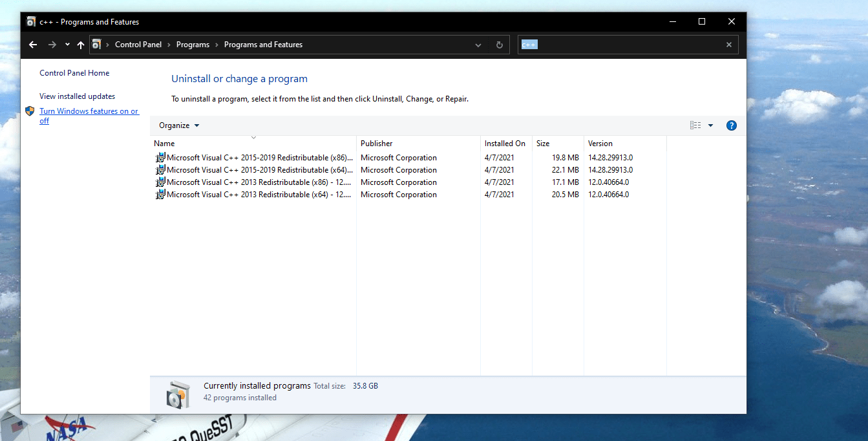Navigate back using the back arrow
868x441 pixels.
[x=33, y=44]
